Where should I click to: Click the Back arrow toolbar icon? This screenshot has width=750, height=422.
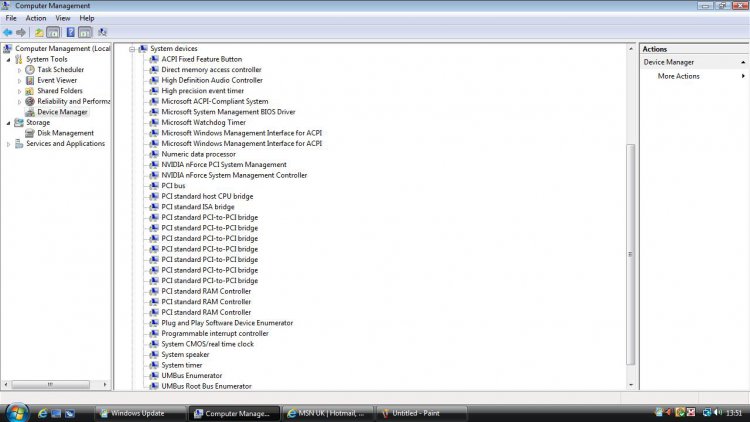[8, 33]
